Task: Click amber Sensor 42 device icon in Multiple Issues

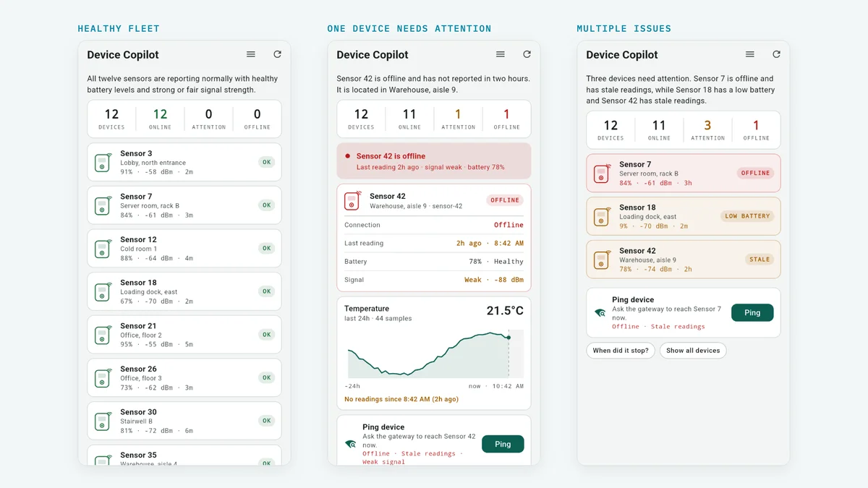Action: click(x=602, y=260)
